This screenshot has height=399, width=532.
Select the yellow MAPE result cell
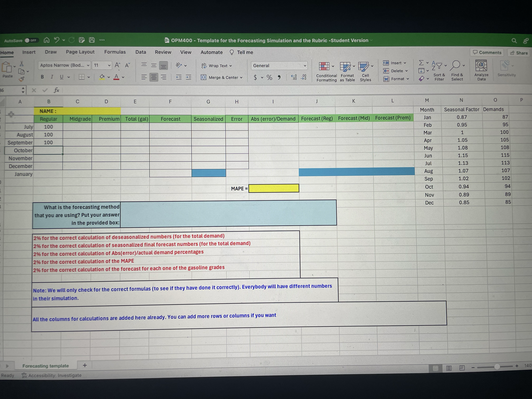coord(274,188)
